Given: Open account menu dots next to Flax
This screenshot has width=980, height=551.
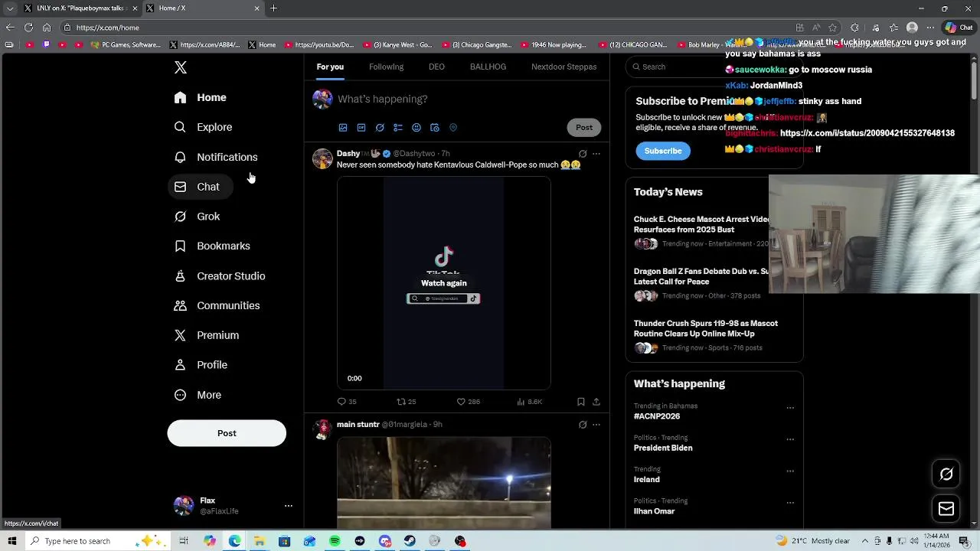Looking at the screenshot, I should click(x=289, y=506).
